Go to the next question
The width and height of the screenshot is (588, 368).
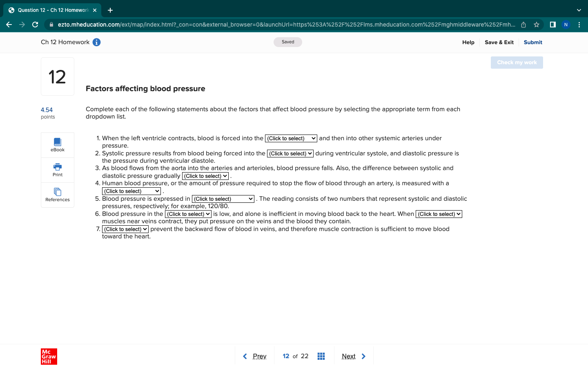click(354, 356)
